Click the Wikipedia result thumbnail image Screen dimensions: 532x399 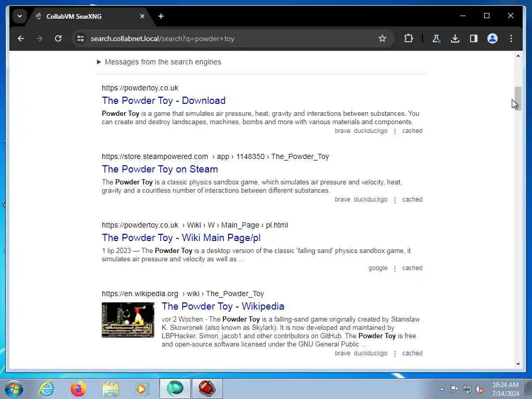[128, 320]
